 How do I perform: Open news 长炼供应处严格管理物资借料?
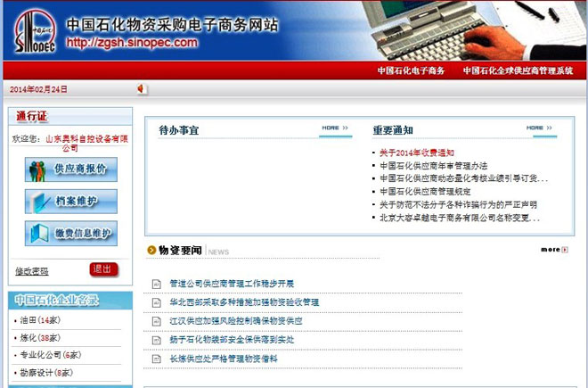click(224, 359)
